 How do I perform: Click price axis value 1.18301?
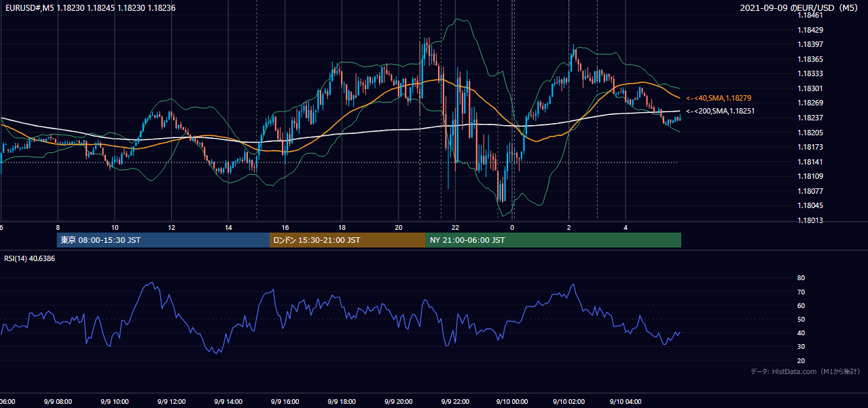pos(811,88)
